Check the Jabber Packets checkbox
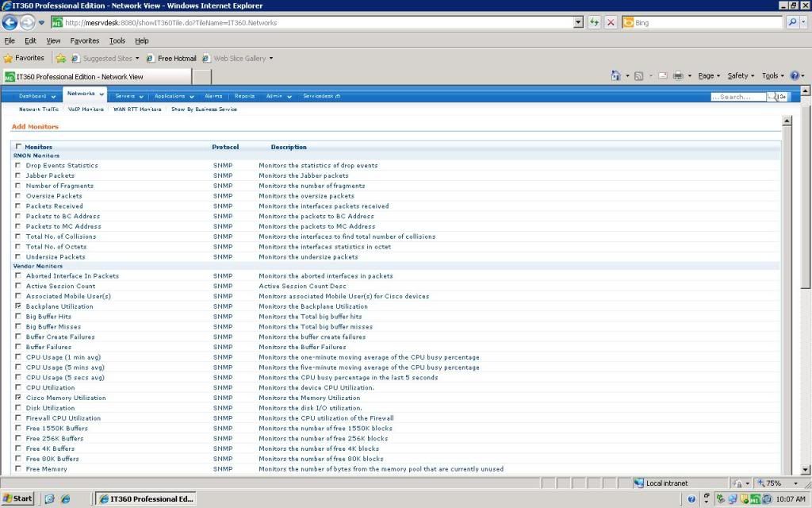This screenshot has height=508, width=812. (18, 175)
